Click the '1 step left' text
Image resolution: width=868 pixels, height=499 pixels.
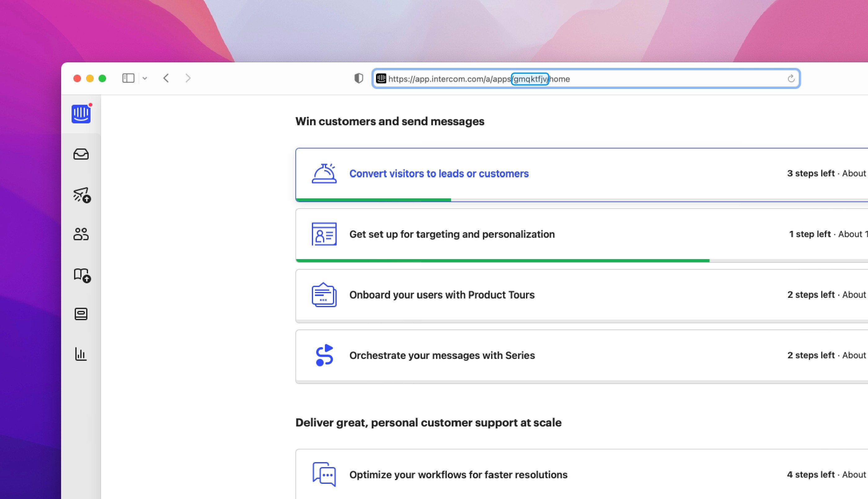[x=810, y=234]
